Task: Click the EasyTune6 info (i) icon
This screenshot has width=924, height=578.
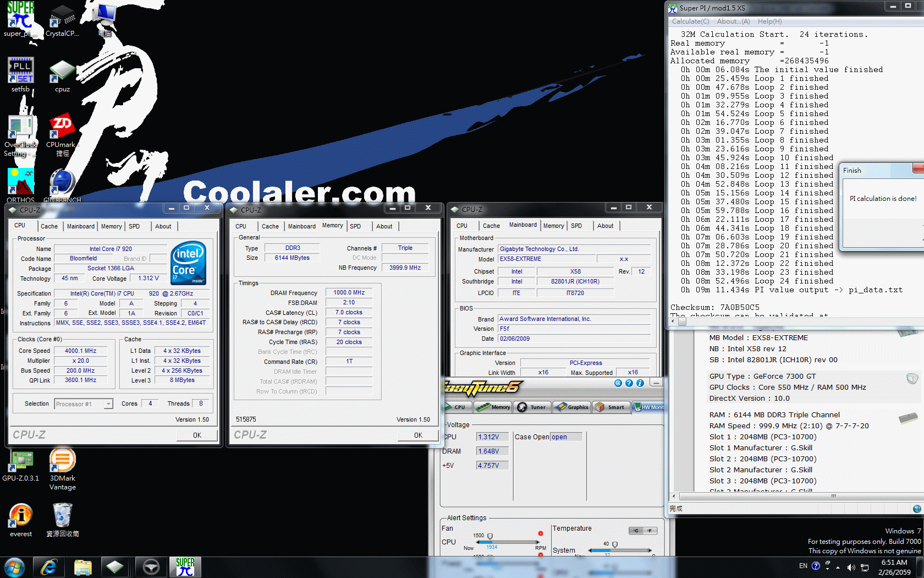Action: pos(640,383)
